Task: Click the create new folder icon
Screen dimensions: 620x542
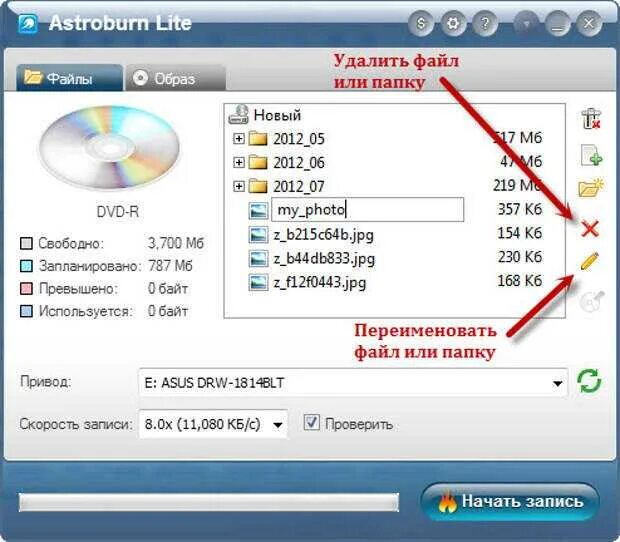Action: (x=591, y=187)
